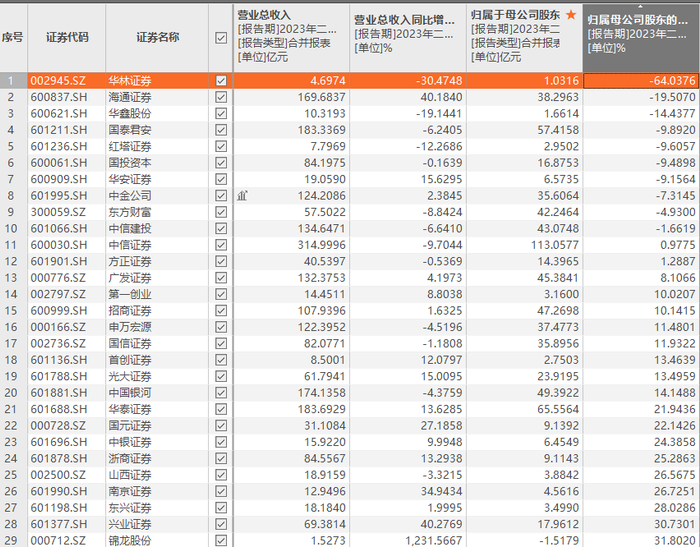This screenshot has height=547, width=700.
Task: Click the 序号 column header
Action: [13, 38]
